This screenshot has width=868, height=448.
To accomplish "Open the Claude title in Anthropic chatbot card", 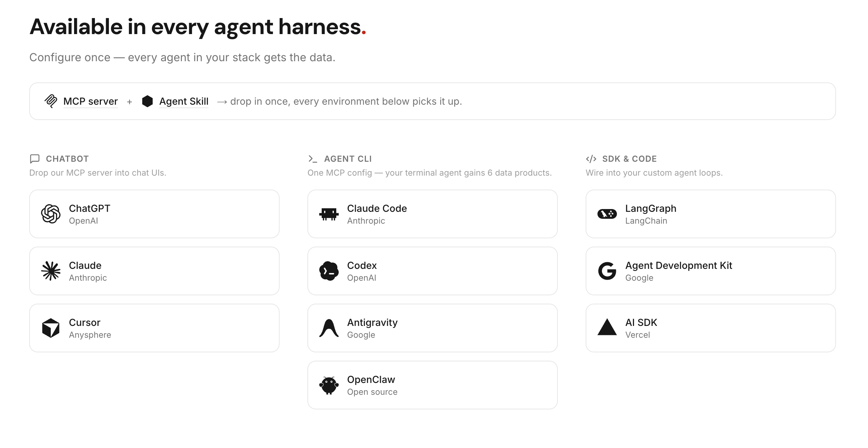I will 85,265.
